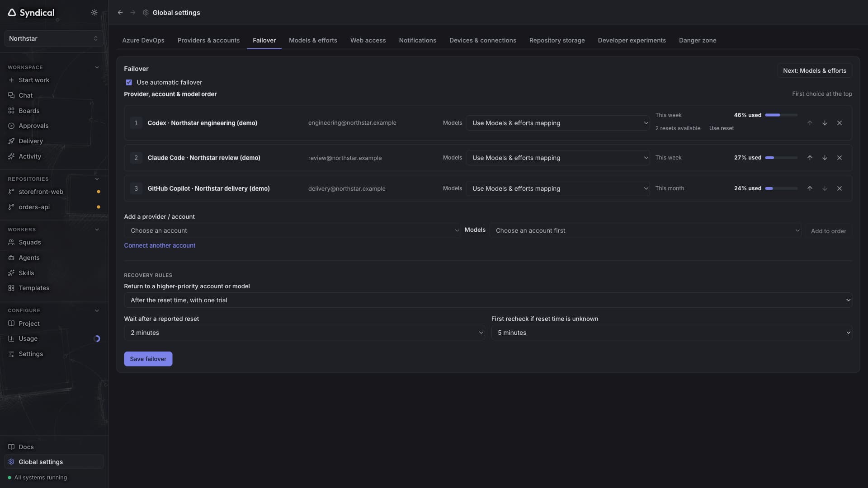This screenshot has height=488, width=868.
Task: Open the Web access tab
Action: [368, 40]
